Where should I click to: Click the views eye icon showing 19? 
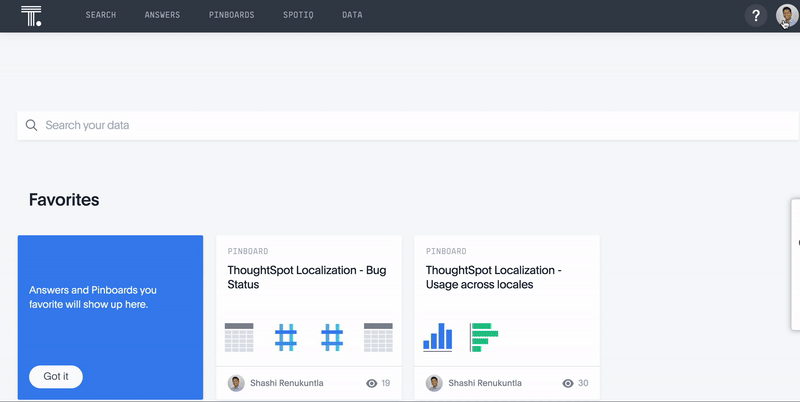tap(372, 383)
